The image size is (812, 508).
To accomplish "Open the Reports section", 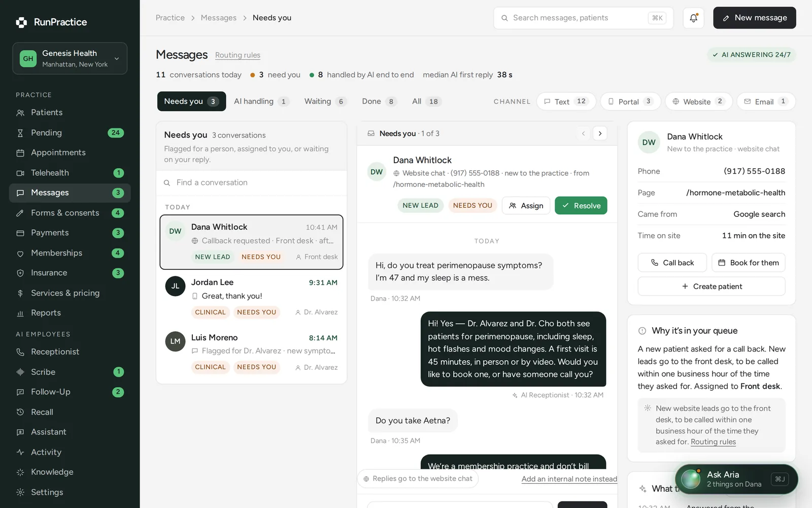I will coord(70,313).
